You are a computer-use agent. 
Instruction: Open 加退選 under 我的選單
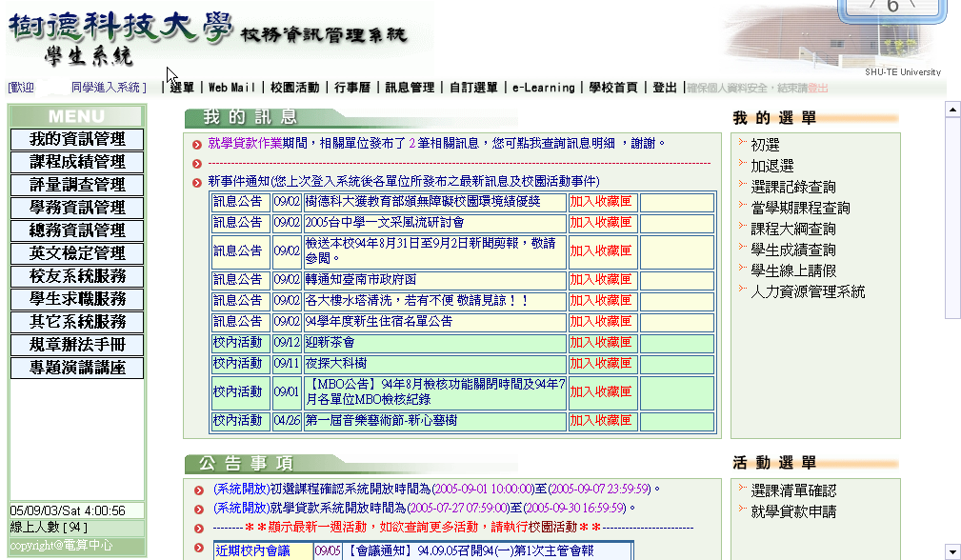pos(771,166)
